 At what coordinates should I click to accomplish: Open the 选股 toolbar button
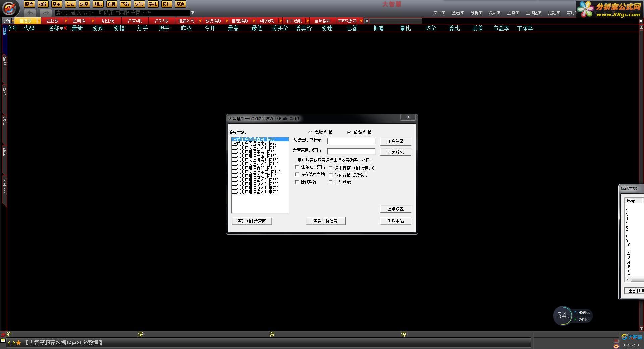point(84,4)
